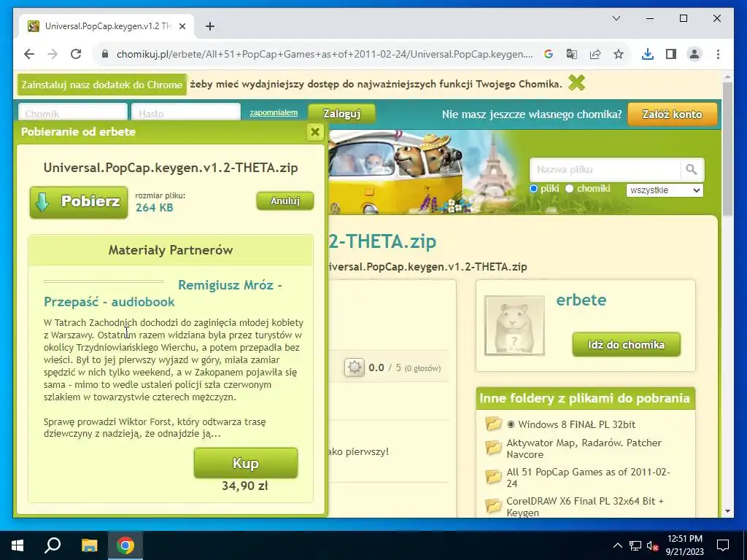Show hidden system tray icons
This screenshot has height=560, width=747.
[x=617, y=545]
